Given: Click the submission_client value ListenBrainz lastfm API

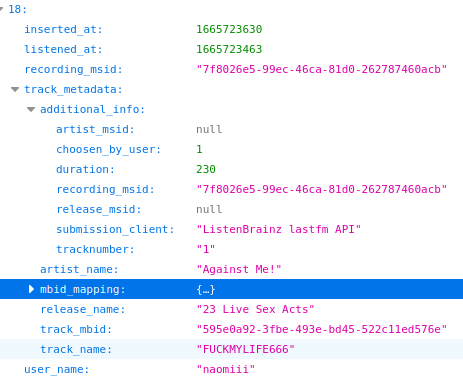Looking at the screenshot, I should tap(279, 229).
